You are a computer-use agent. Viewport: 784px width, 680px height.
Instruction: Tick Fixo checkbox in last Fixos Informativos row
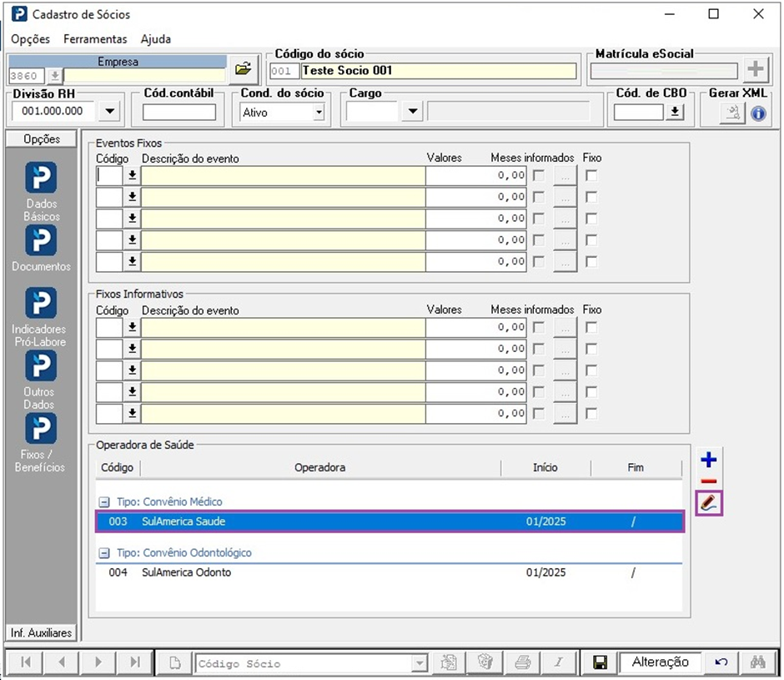[591, 414]
